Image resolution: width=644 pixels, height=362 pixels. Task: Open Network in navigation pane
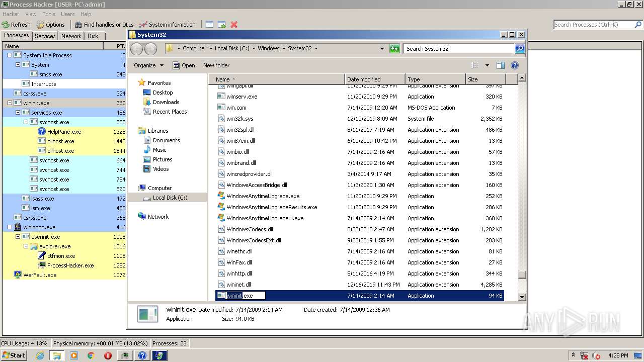[153, 217]
